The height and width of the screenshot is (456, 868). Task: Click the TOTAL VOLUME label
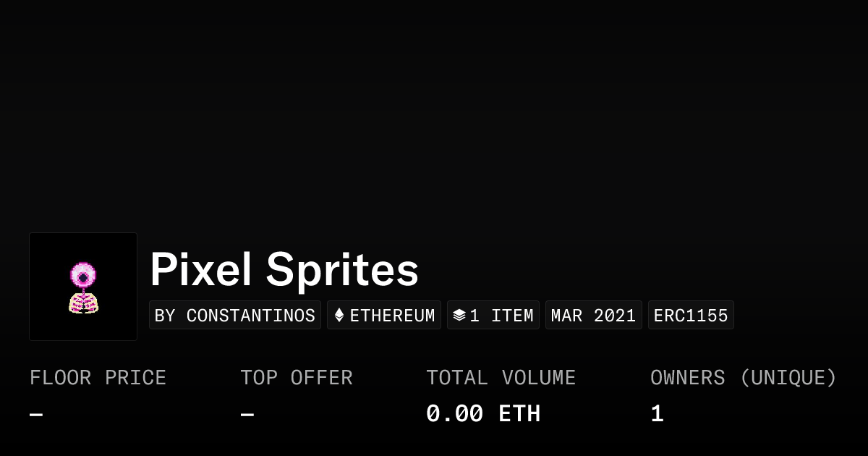click(x=501, y=378)
